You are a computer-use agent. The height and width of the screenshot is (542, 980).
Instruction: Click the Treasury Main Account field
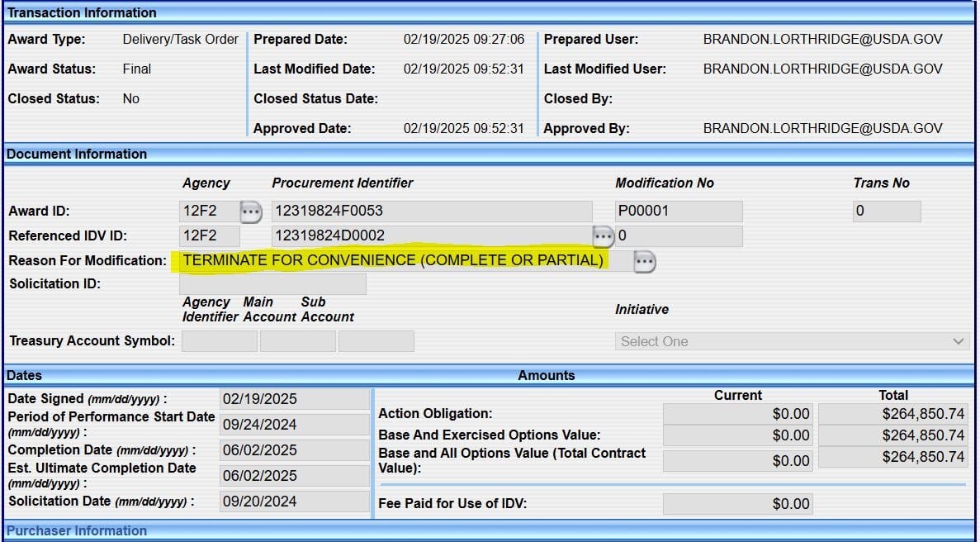point(297,341)
